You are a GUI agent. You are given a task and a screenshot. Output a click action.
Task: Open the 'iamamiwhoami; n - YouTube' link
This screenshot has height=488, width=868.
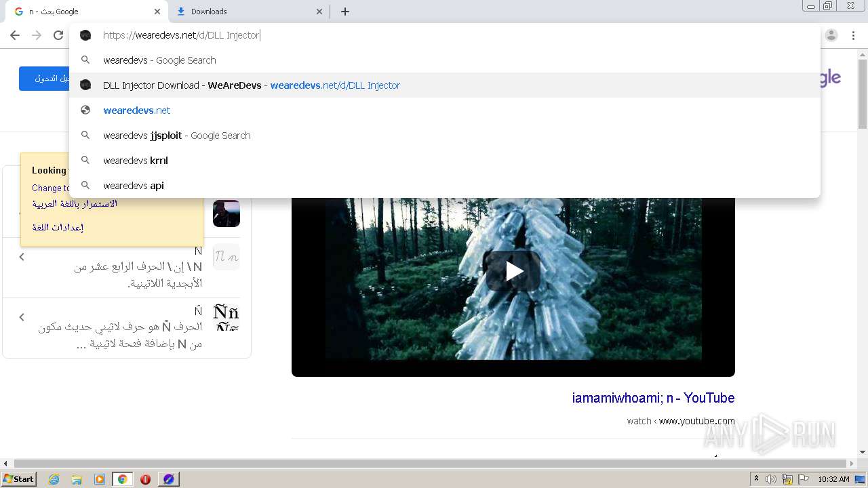click(x=653, y=398)
